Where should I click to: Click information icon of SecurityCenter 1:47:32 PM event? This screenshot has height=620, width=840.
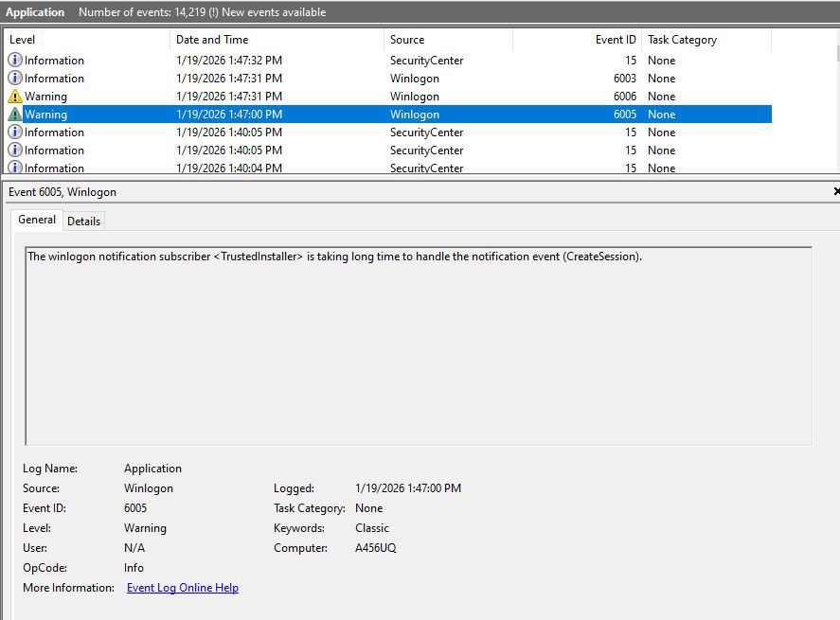[15, 60]
